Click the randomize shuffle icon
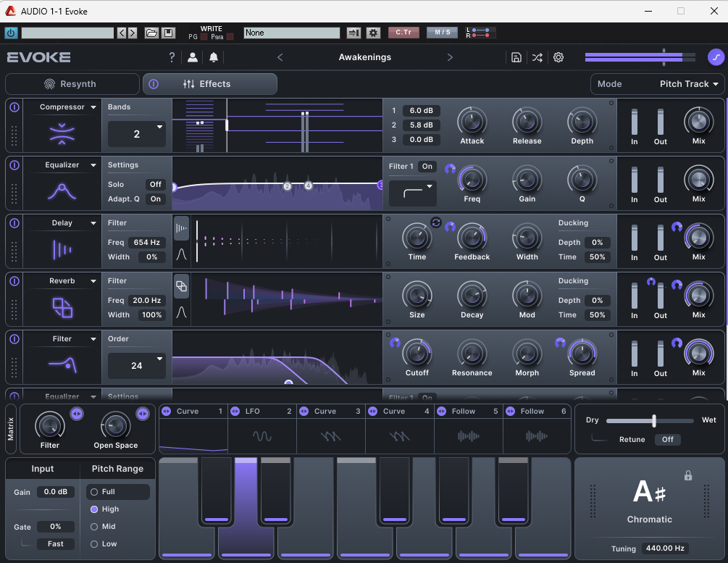The image size is (728, 563). 537,57
